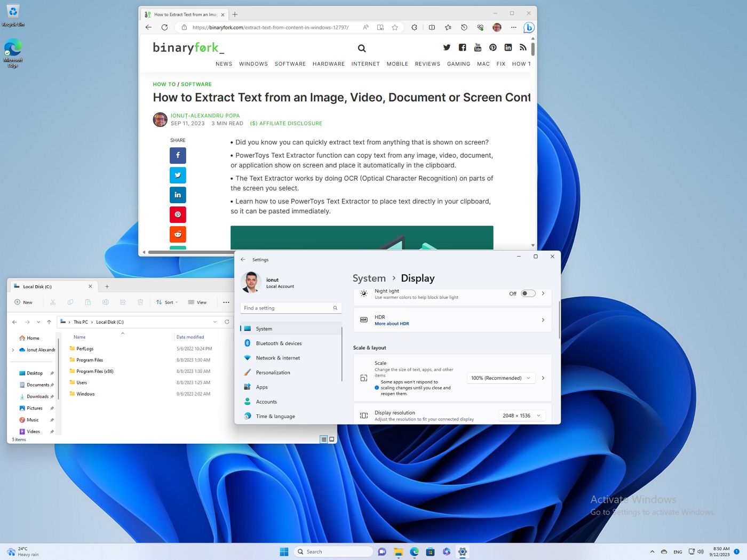Open the GAMING section on binaryfork
The height and width of the screenshot is (560, 747).
tap(458, 64)
